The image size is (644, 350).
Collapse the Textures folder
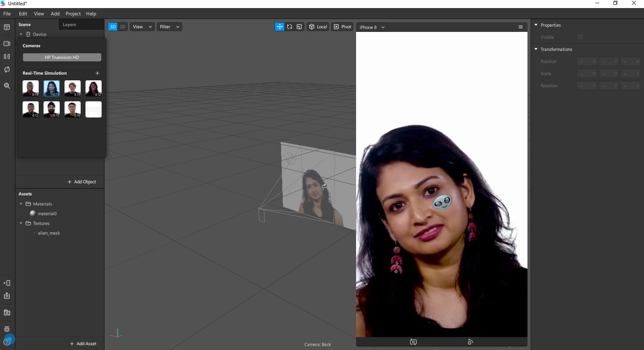pyautogui.click(x=21, y=223)
